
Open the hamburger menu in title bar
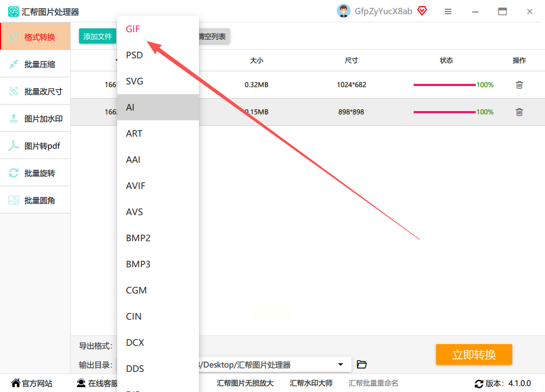[x=448, y=11]
